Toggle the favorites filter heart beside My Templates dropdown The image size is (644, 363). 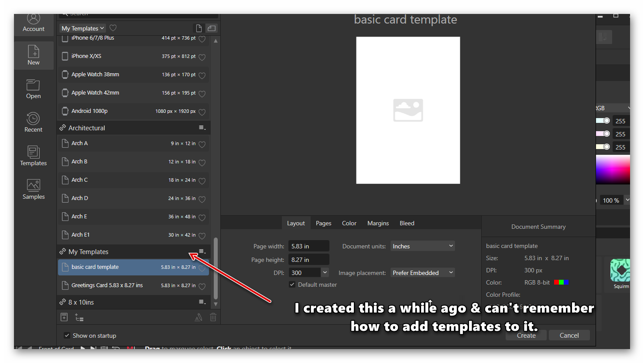coord(113,28)
